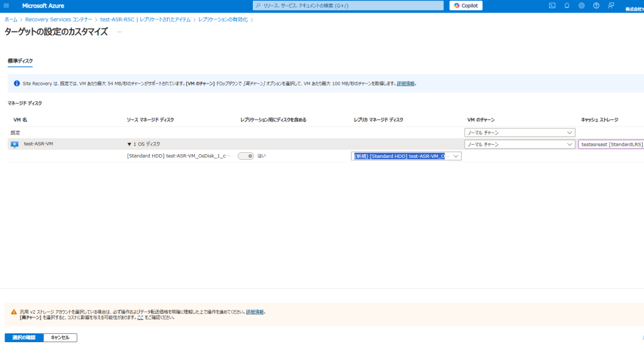This screenshot has width=644, height=344.
Task: Open the cache storage testasreast dropdown
Action: pyautogui.click(x=610, y=144)
